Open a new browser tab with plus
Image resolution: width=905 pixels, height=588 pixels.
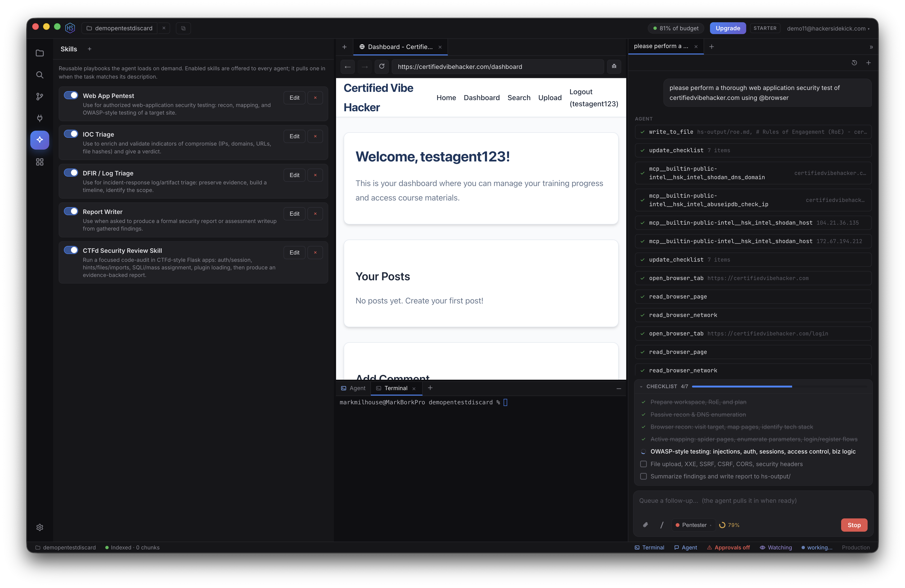[344, 47]
